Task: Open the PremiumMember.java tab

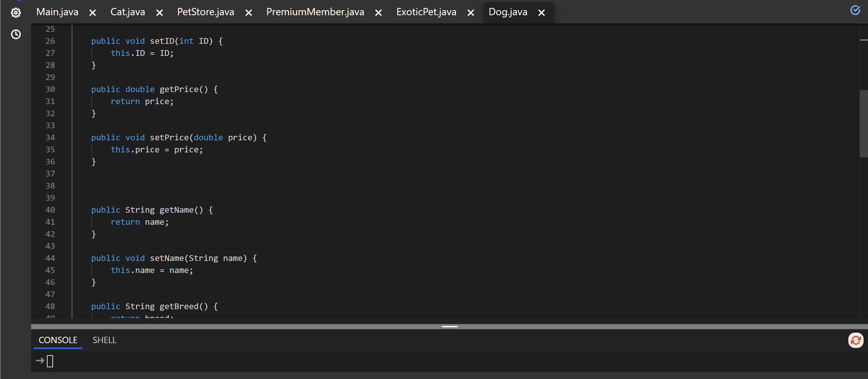Action: 315,12
